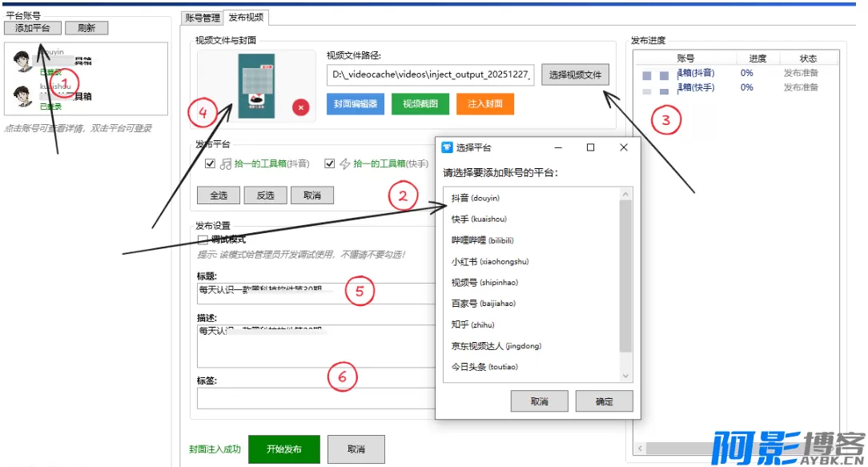Click the Kuaishou lightning bolt icon

pos(345,163)
